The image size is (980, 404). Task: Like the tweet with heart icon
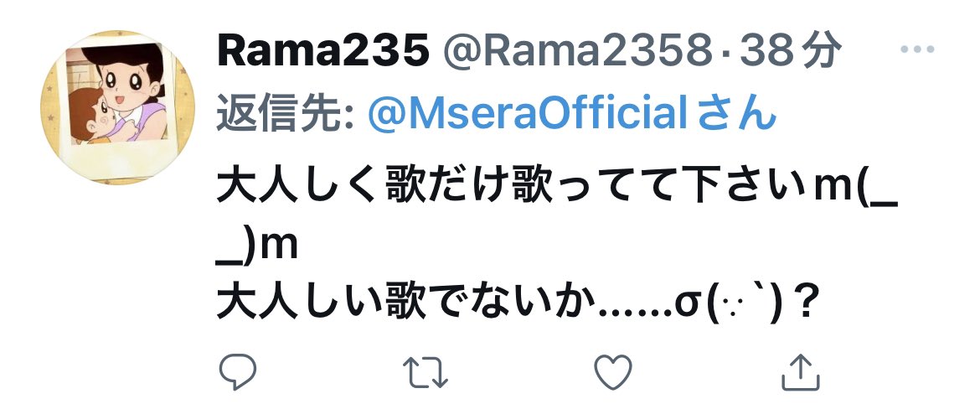[612, 371]
